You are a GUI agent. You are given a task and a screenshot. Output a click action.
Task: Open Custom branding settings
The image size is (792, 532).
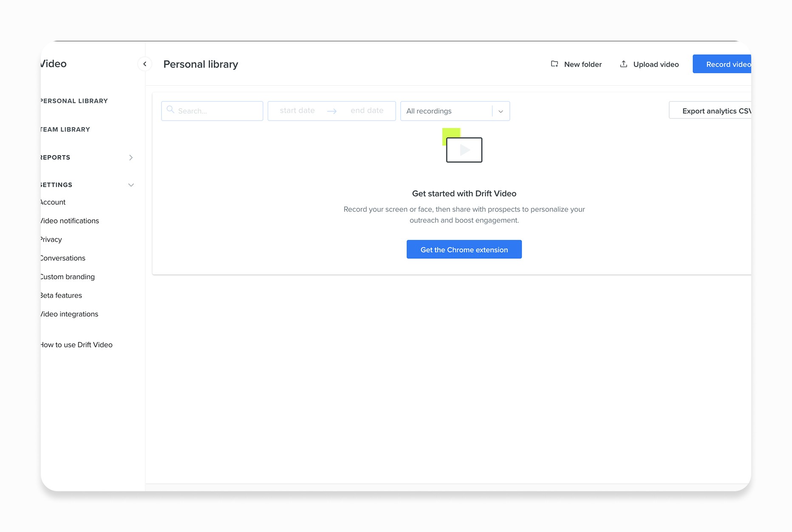click(68, 277)
